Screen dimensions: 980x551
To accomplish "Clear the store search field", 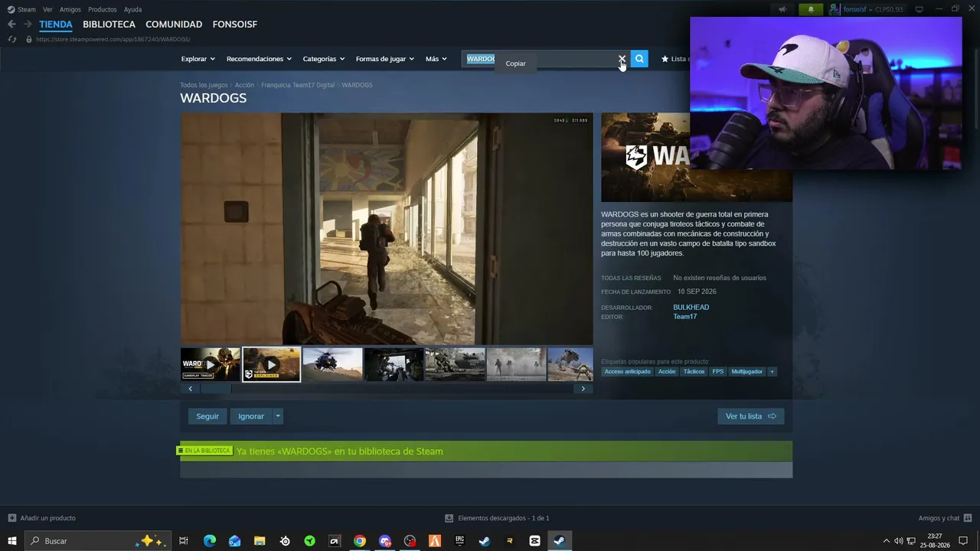I will (x=622, y=59).
